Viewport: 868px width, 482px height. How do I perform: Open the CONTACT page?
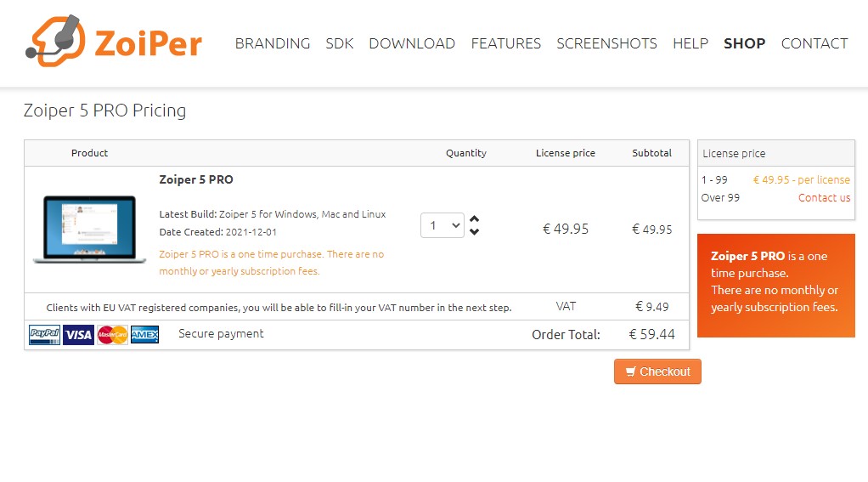pos(814,43)
